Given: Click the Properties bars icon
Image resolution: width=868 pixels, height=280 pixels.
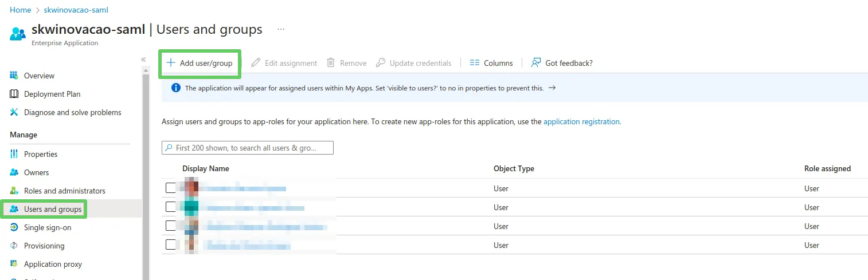Looking at the screenshot, I should point(14,154).
